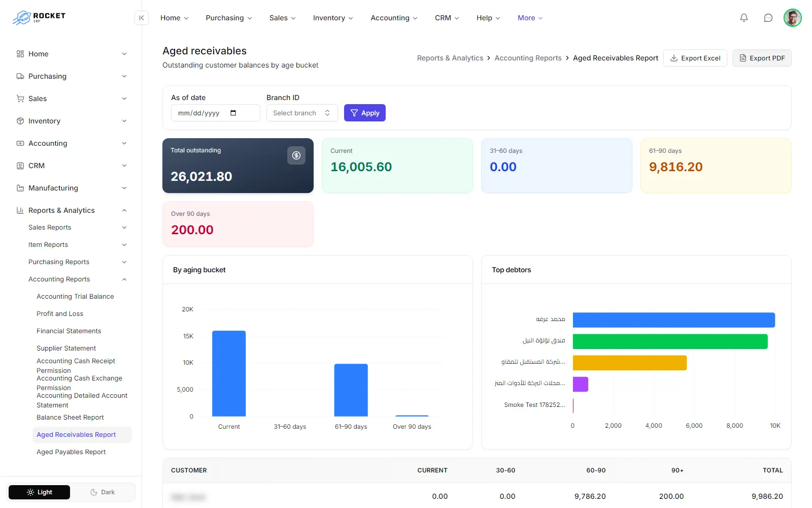Open the Inventory top menu

(x=333, y=18)
